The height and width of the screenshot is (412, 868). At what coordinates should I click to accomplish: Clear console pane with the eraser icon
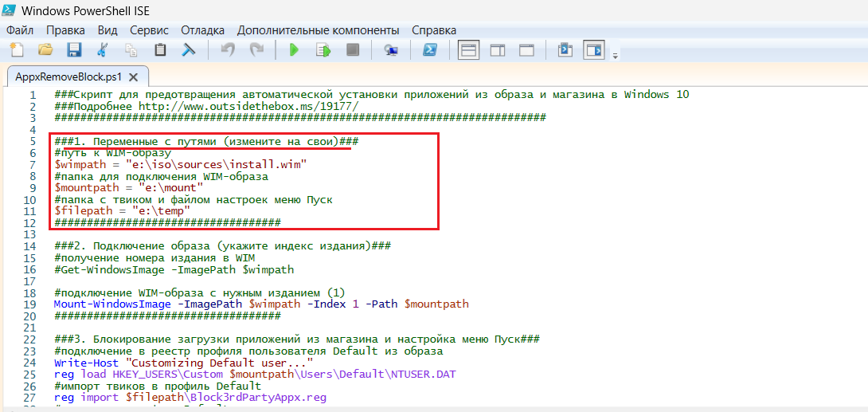[190, 50]
